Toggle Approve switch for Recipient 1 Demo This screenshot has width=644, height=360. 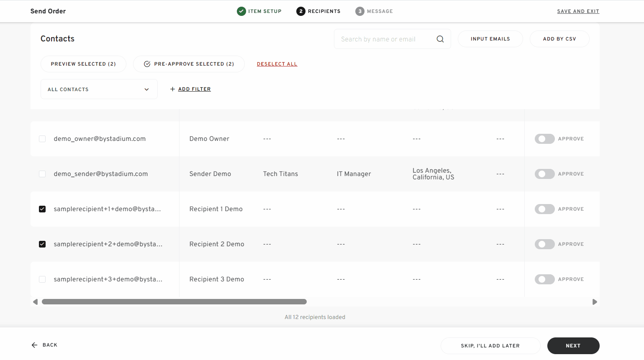click(x=544, y=209)
